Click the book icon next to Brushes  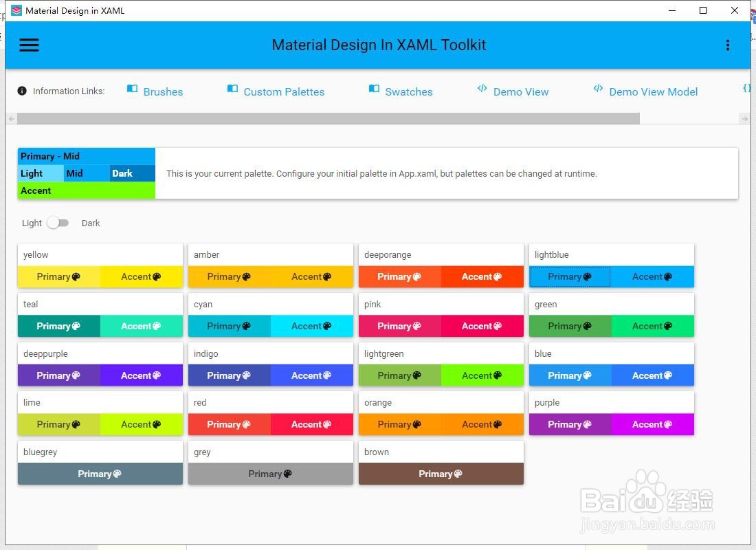click(x=132, y=89)
